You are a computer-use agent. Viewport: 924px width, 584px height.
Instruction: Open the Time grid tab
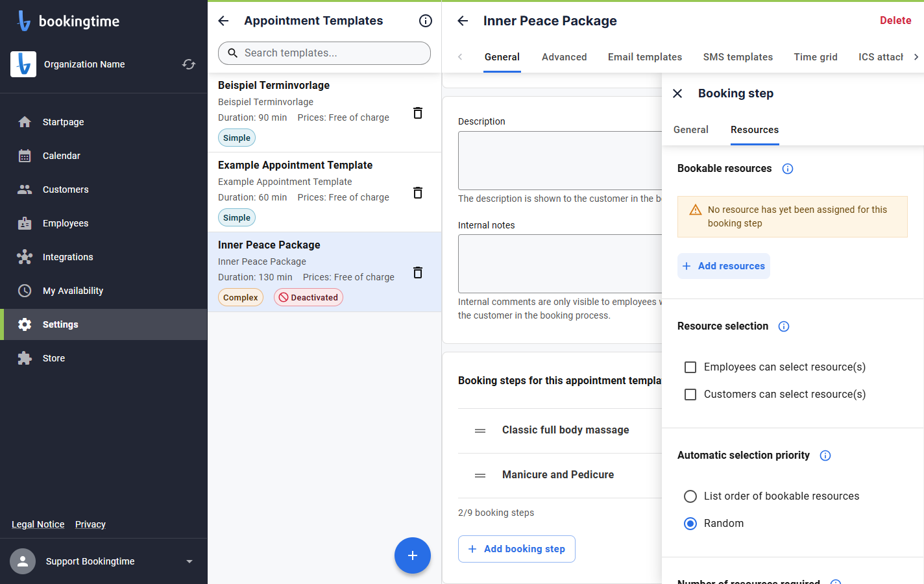click(816, 57)
